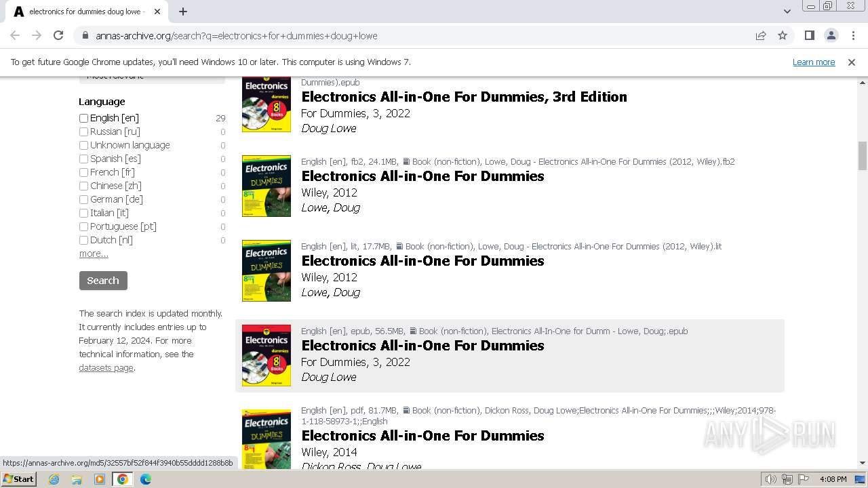Open File Explorer from taskbar

77,479
